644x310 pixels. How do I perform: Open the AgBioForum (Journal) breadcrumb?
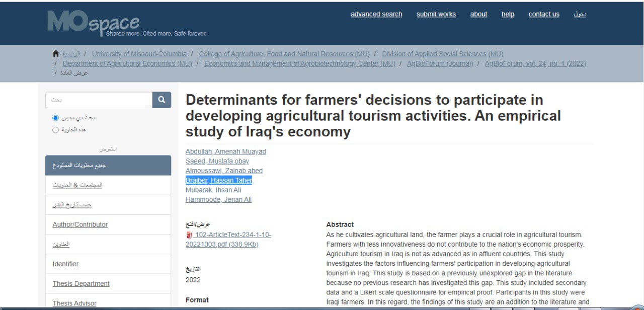[x=440, y=63]
